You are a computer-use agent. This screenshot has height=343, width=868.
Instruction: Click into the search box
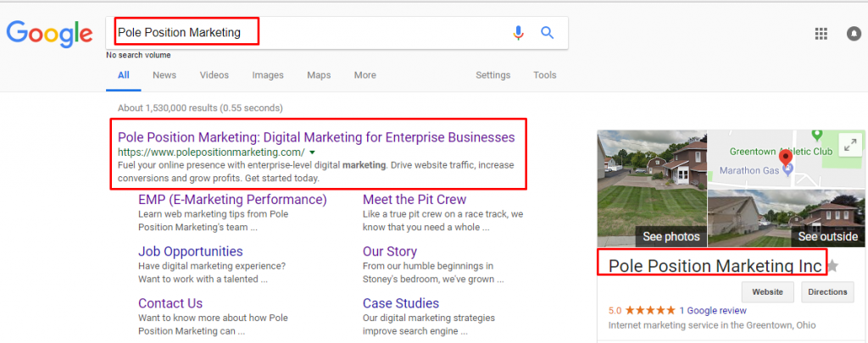click(337, 33)
